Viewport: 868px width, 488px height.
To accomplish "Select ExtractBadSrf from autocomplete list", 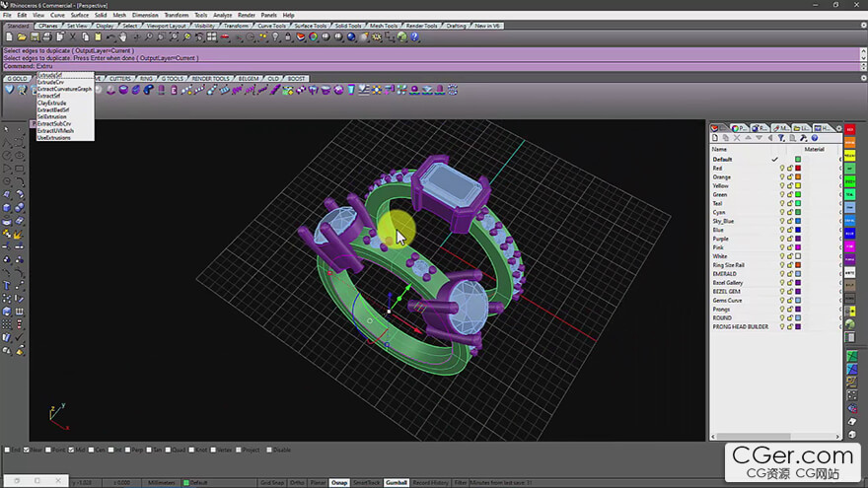I will pos(53,110).
